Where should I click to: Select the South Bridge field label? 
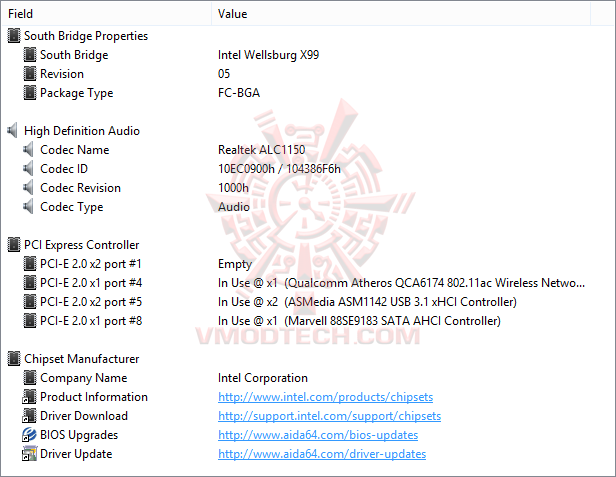click(x=74, y=55)
